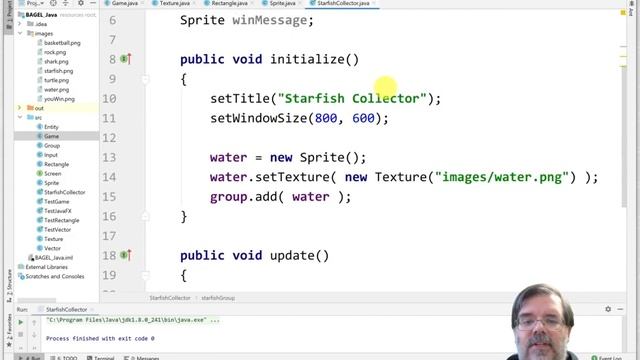Screen dimensions: 640x360
Task: Select turtle.png in the project tree
Action: point(56,80)
